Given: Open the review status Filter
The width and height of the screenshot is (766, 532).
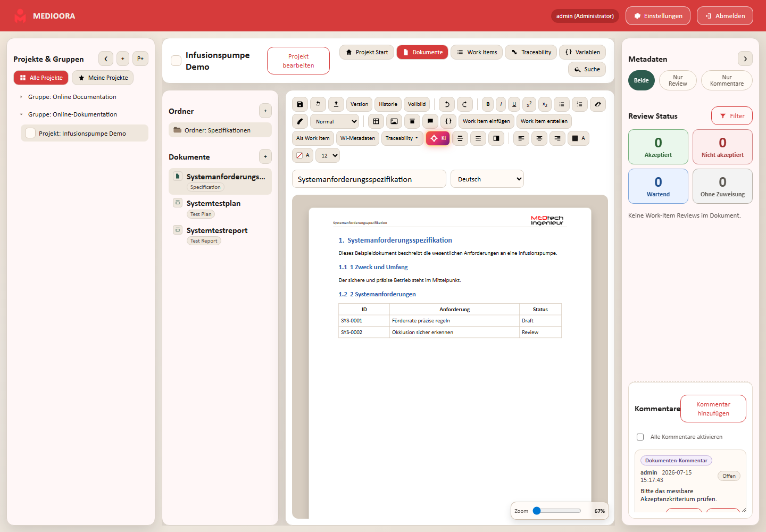Looking at the screenshot, I should [x=732, y=116].
